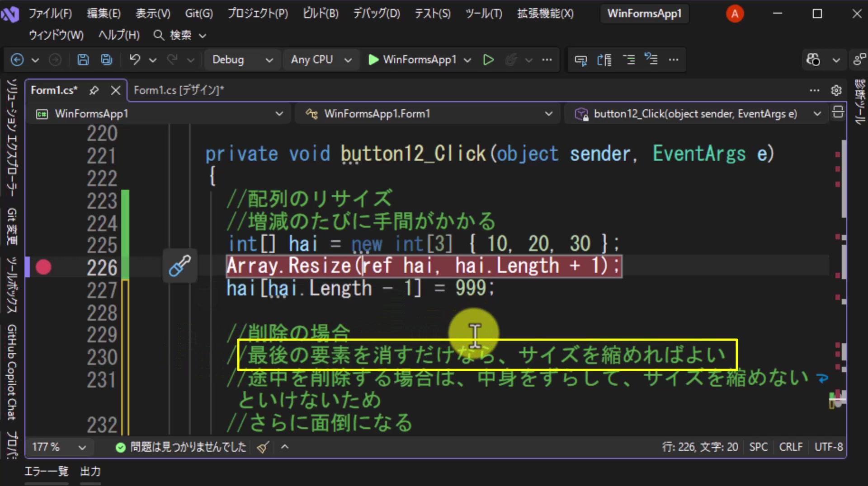Open the Git 変更 side panel tab

(x=12, y=226)
